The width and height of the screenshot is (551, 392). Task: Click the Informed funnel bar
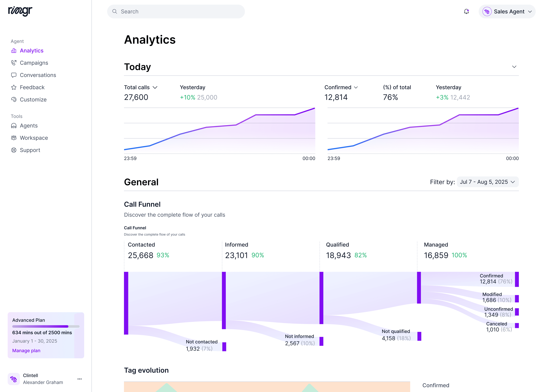coord(224,301)
